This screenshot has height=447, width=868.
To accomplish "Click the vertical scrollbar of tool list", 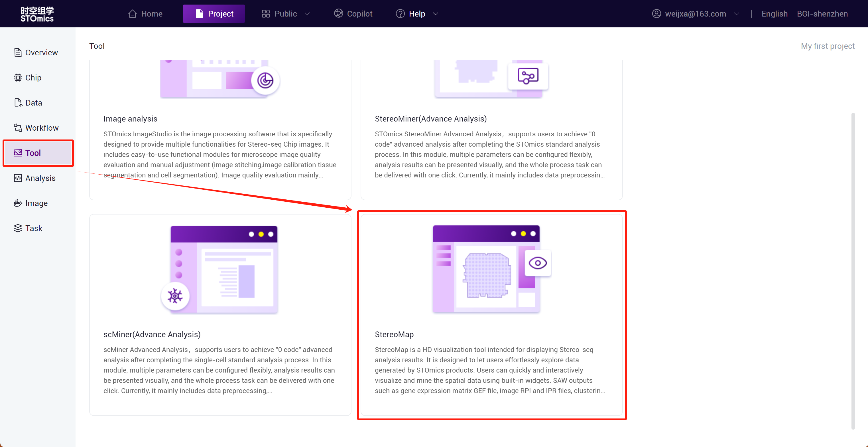I will click(853, 271).
